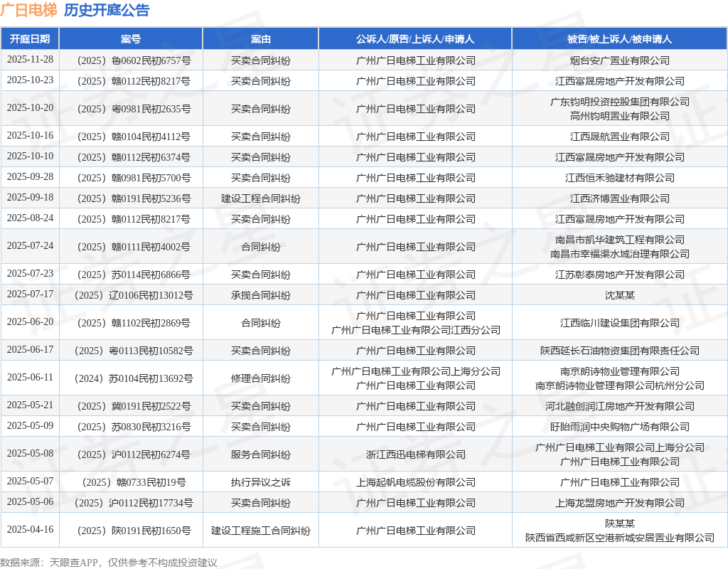Click the 执行异议之诉 cause cell
This screenshot has height=569, width=728.
pos(260,482)
